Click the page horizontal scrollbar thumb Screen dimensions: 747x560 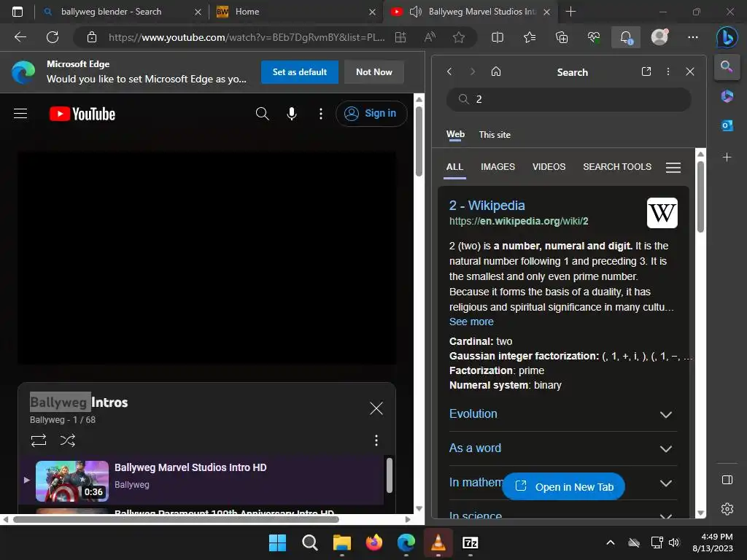point(176,519)
